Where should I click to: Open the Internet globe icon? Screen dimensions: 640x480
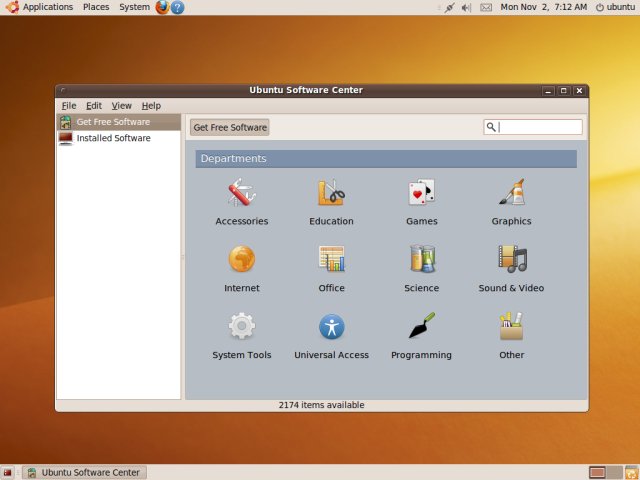[x=242, y=259]
